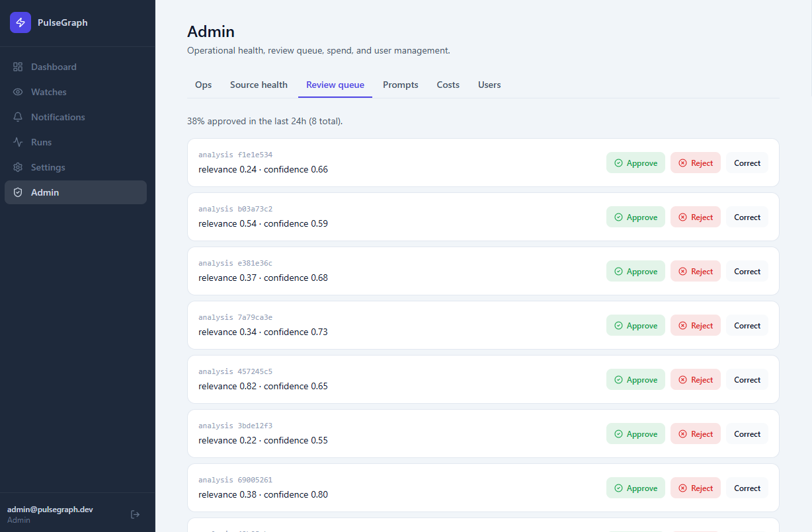
Task: Open the Prompts tab
Action: tap(401, 85)
